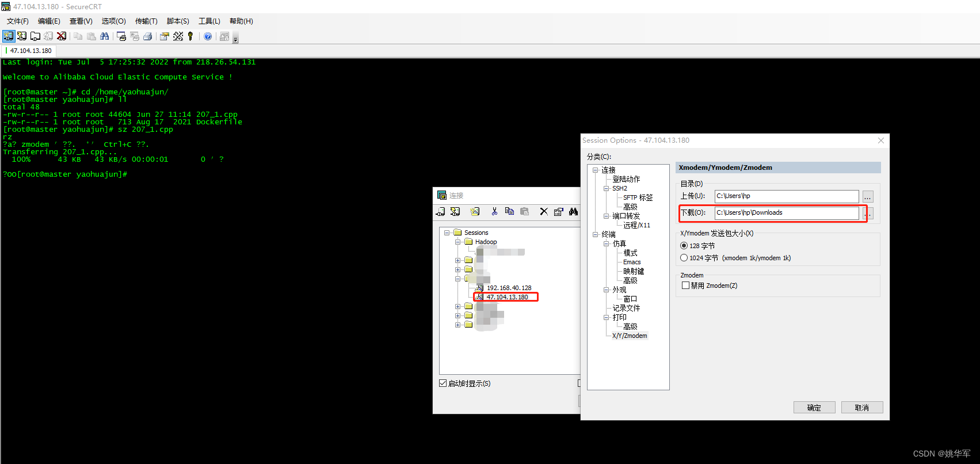The height and width of the screenshot is (464, 980).
Task: Collapse the 仿真 category node
Action: point(607,244)
